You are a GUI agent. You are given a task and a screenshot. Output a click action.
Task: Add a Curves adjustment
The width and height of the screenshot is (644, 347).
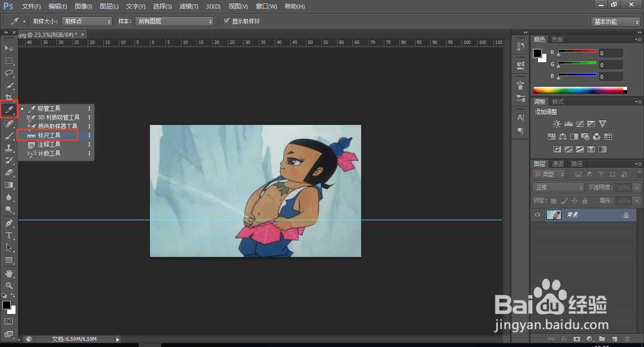[579, 124]
